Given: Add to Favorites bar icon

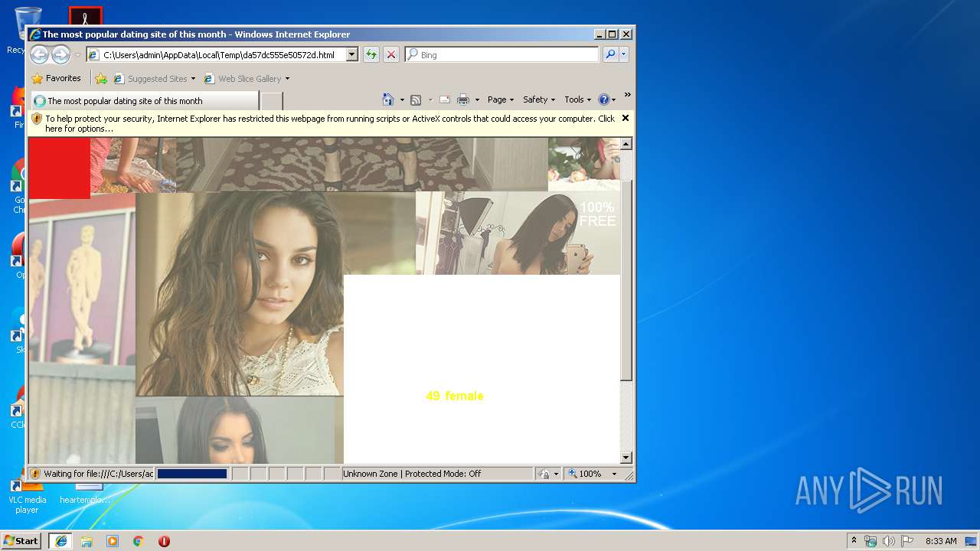Looking at the screenshot, I should click(100, 78).
